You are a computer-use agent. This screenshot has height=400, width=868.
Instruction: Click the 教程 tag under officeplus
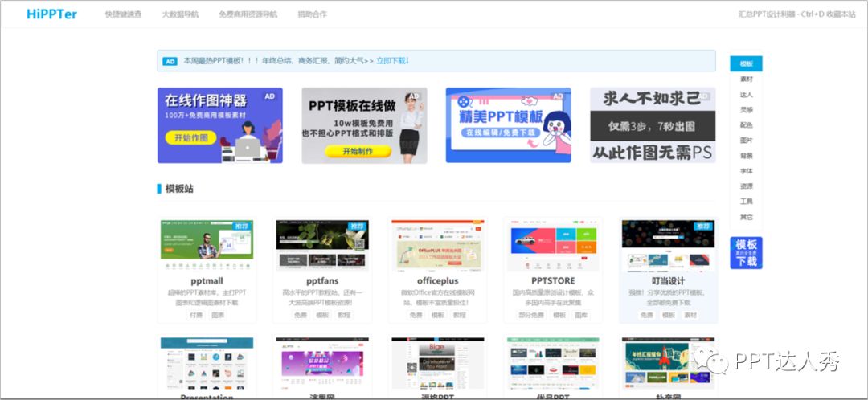click(x=460, y=315)
